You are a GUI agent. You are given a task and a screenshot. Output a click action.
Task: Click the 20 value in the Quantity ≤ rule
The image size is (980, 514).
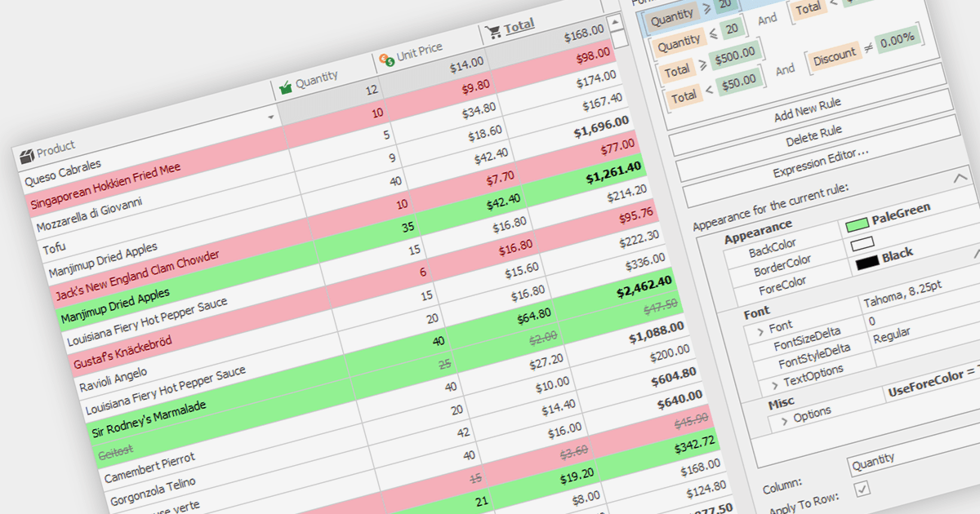tap(731, 29)
